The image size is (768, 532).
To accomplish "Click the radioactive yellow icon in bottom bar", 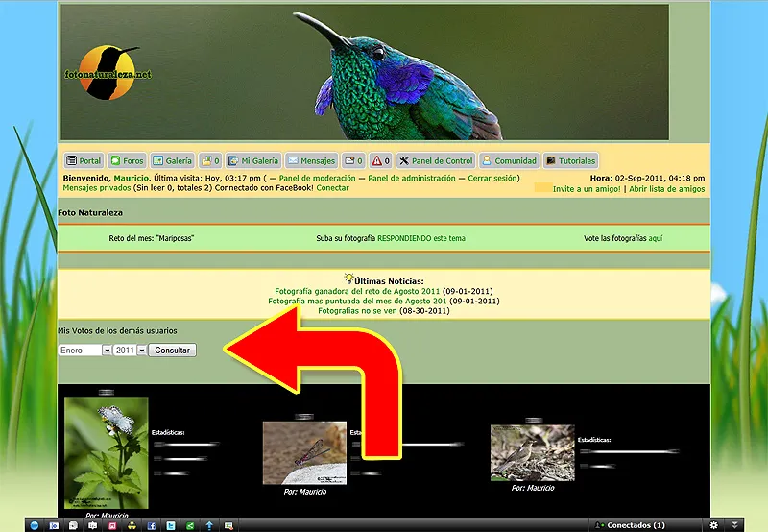I will pos(132,525).
